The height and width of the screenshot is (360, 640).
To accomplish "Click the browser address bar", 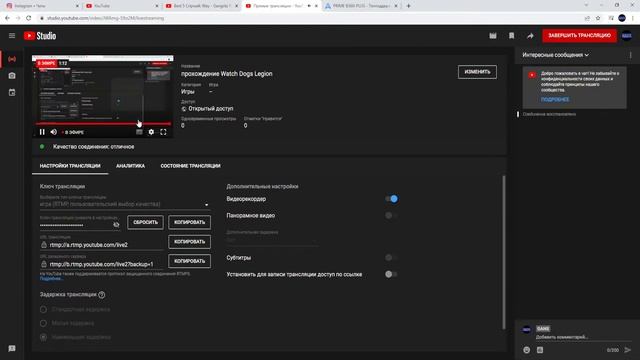I will [x=310, y=18].
